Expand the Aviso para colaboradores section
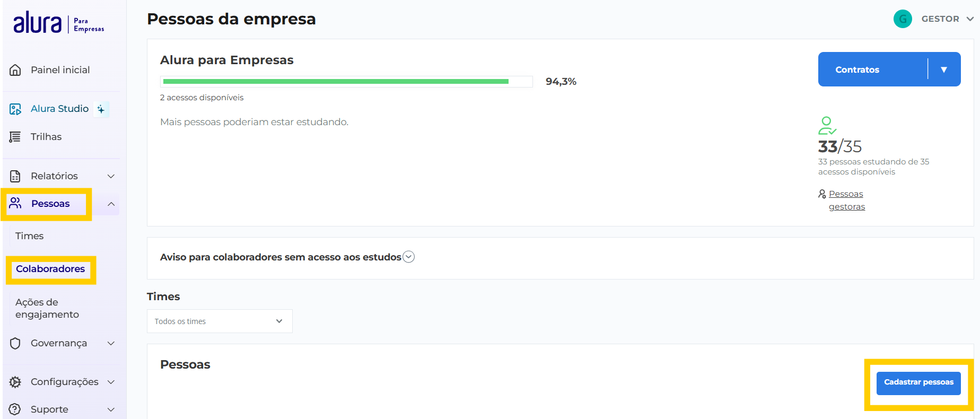Image resolution: width=980 pixels, height=419 pixels. 408,257
